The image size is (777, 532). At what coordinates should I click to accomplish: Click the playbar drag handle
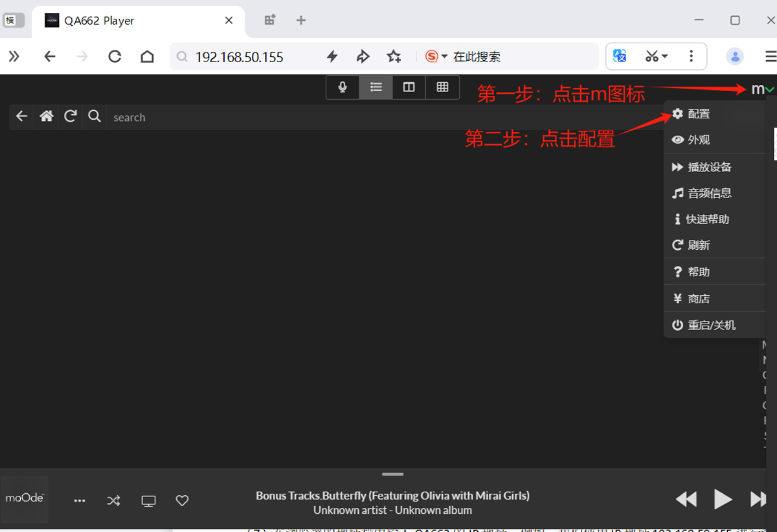[x=392, y=474]
